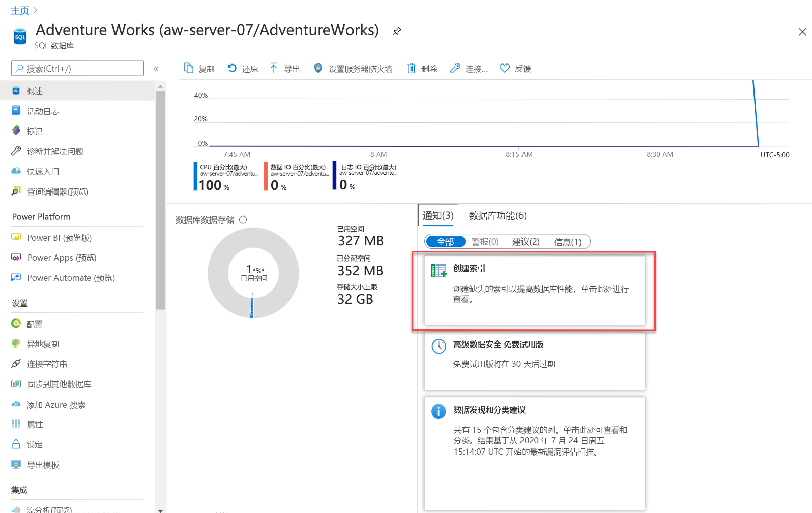Open 数据发现和分类建议 card
The width and height of the screenshot is (812, 513).
tap(534, 454)
